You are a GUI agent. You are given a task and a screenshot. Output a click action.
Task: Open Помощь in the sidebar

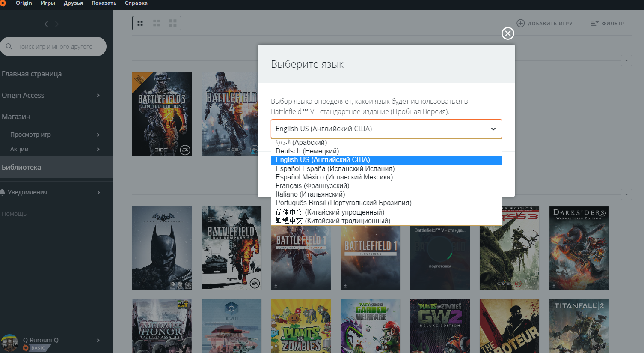click(14, 214)
